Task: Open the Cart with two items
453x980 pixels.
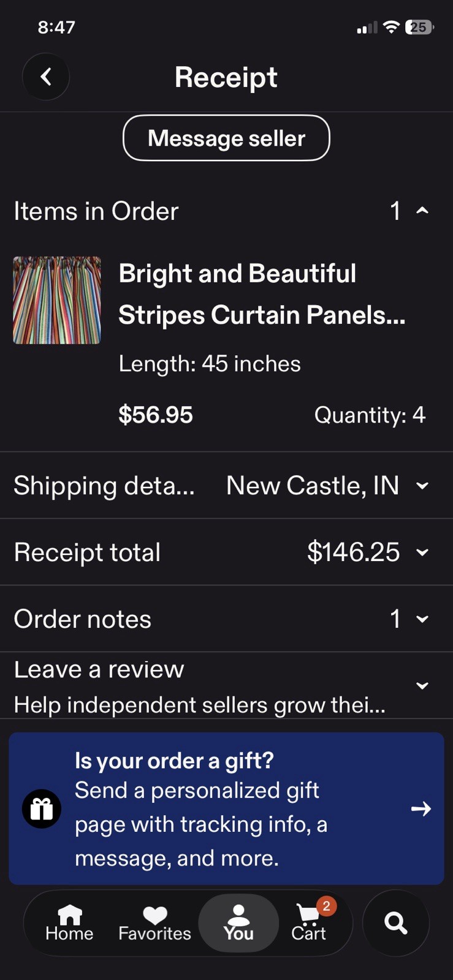Action: click(x=310, y=922)
